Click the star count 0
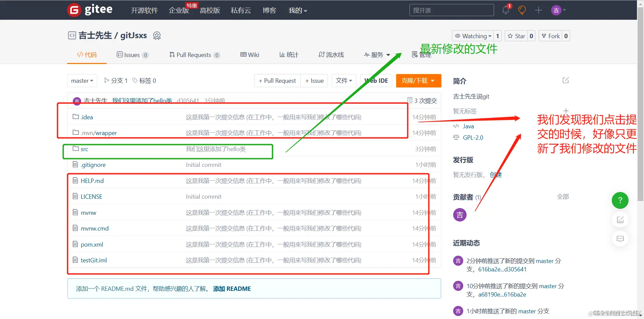The height and width of the screenshot is (319, 644). tap(531, 36)
